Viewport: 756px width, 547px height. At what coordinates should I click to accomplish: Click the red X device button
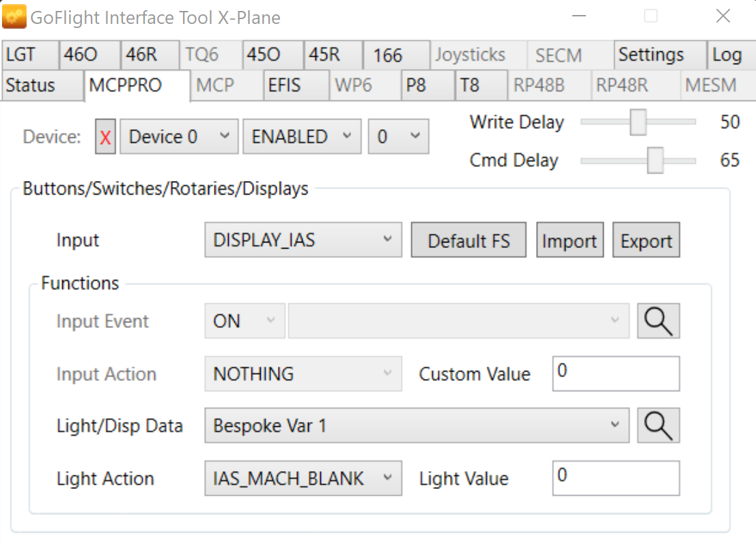105,137
